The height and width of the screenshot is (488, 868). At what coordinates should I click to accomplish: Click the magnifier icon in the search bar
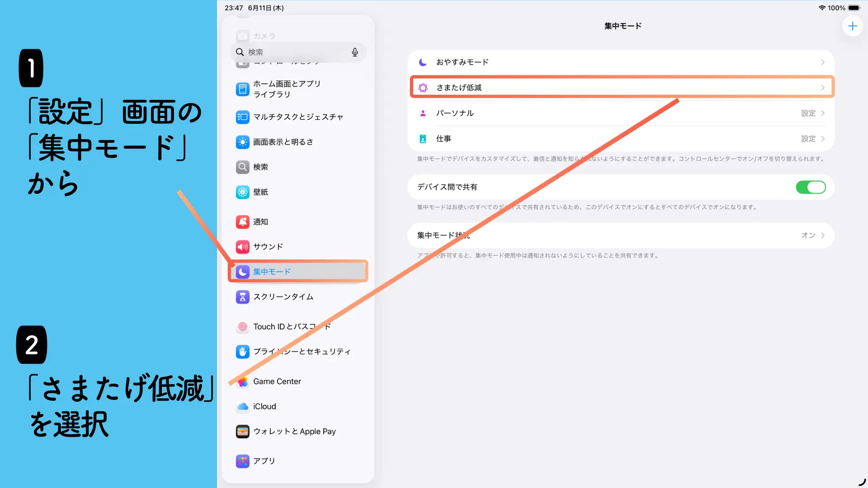click(240, 52)
